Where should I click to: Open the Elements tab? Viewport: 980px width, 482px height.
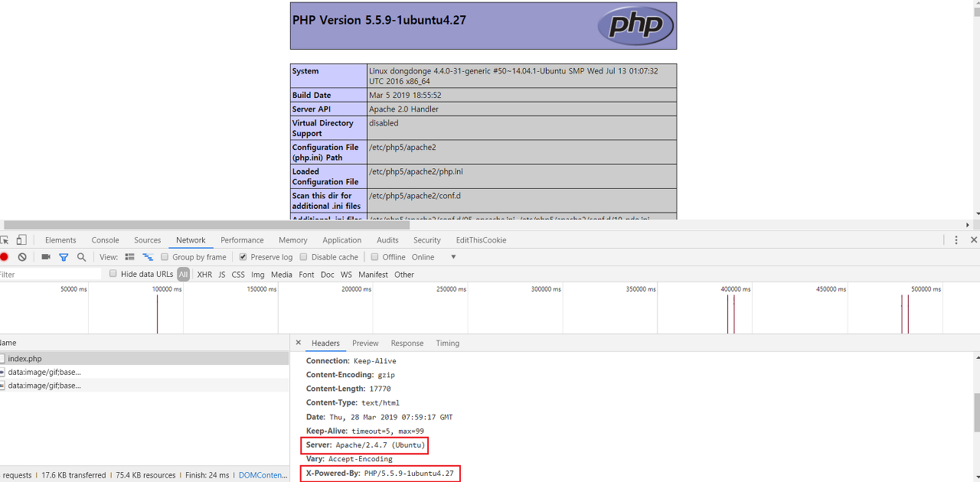(60, 240)
